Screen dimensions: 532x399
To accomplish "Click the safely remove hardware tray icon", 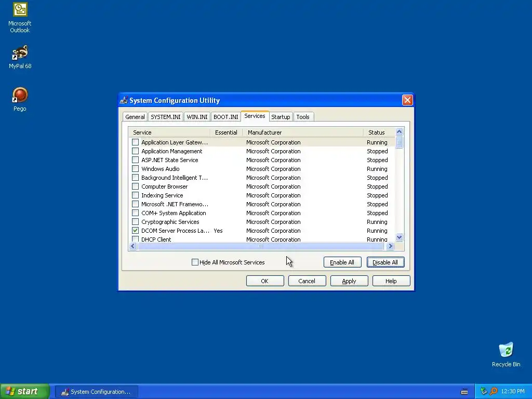I will point(484,391).
